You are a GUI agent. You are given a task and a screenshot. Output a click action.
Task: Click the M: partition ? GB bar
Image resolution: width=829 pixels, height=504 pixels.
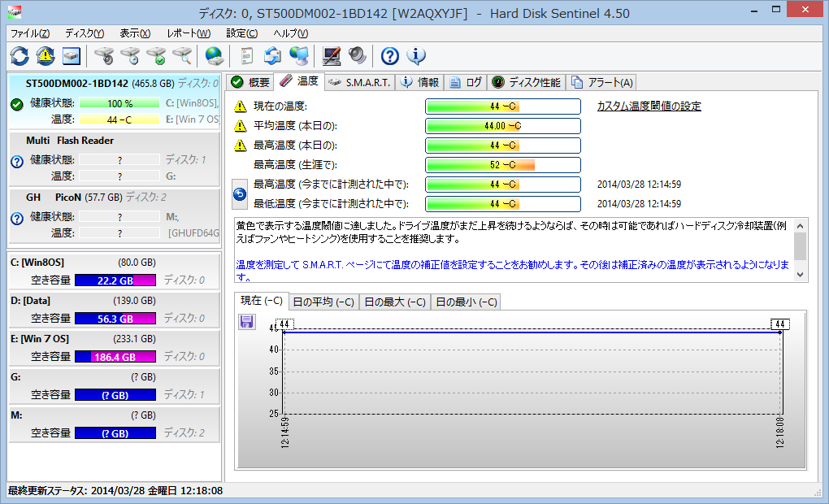coord(115,433)
